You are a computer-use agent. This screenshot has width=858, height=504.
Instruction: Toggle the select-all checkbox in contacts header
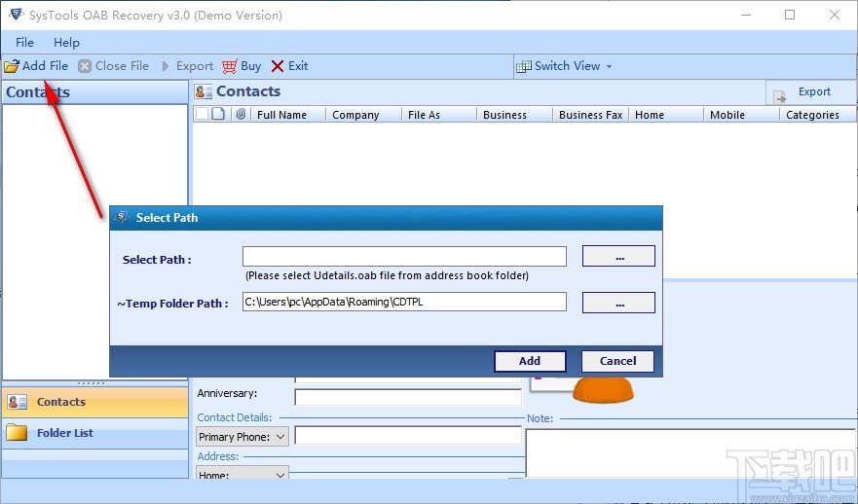[202, 114]
